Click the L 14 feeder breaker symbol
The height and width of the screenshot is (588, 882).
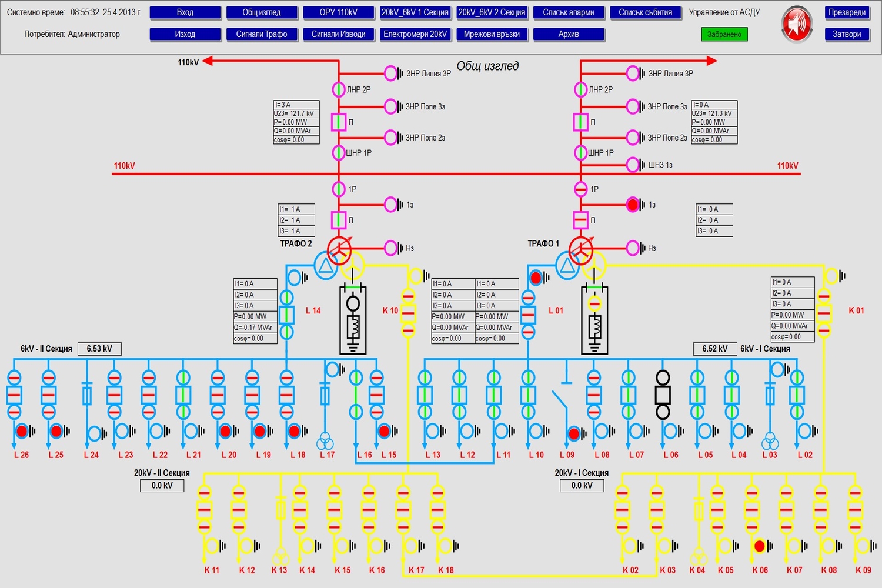coord(286,315)
